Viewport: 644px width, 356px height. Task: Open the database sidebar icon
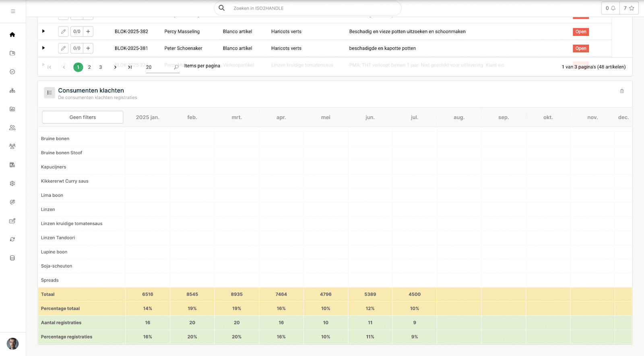click(12, 258)
